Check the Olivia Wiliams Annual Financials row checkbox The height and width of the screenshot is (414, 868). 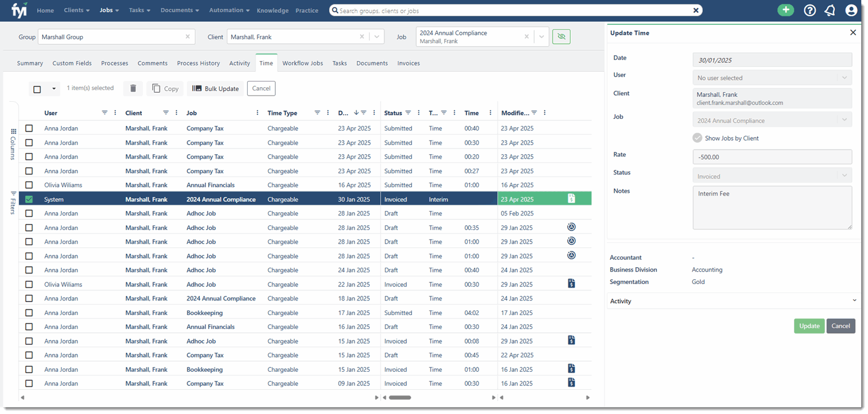coord(29,185)
